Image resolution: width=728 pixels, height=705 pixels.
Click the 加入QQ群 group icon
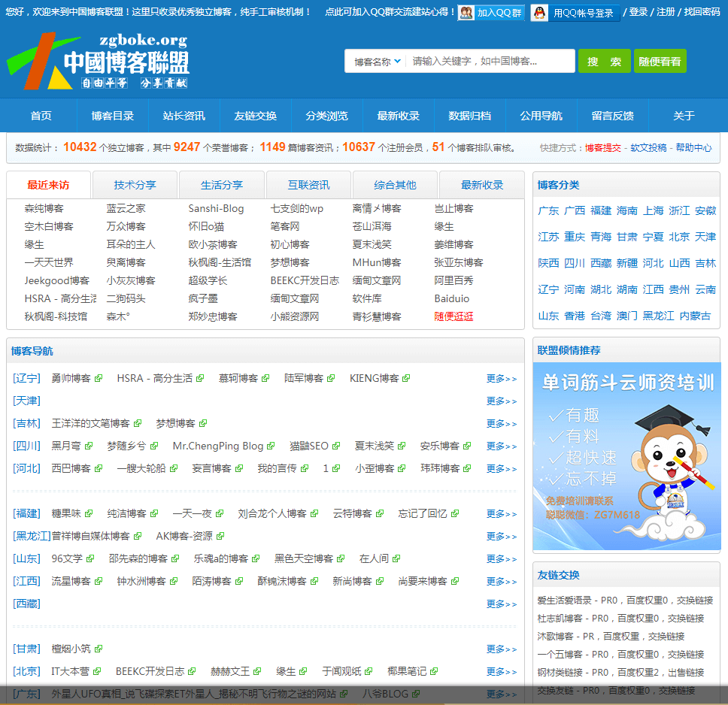466,13
